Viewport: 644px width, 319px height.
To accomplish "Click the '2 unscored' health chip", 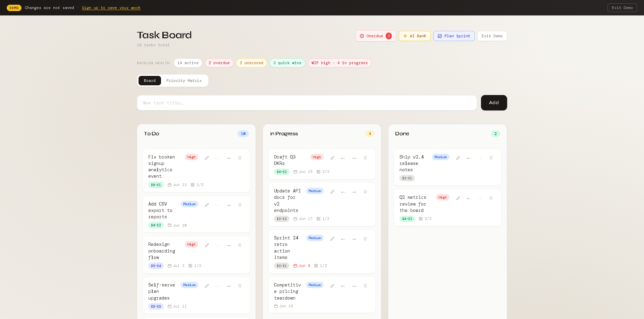I will [x=252, y=63].
